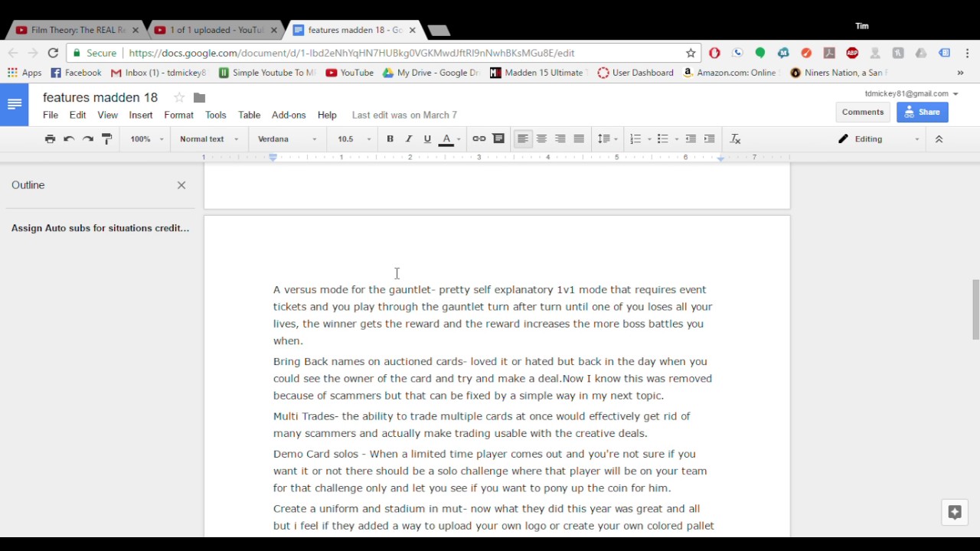Toggle Underline formatting
This screenshot has width=980, height=551.
coord(427,139)
